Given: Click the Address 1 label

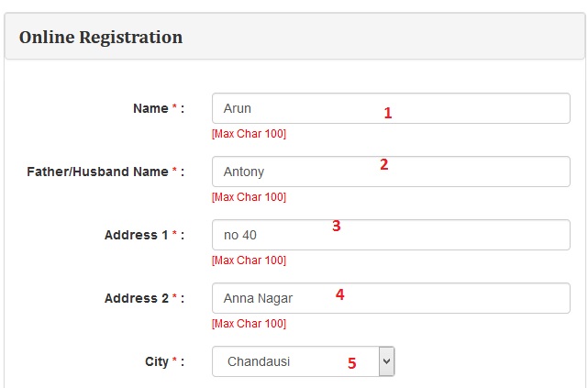Looking at the screenshot, I should click(138, 235).
